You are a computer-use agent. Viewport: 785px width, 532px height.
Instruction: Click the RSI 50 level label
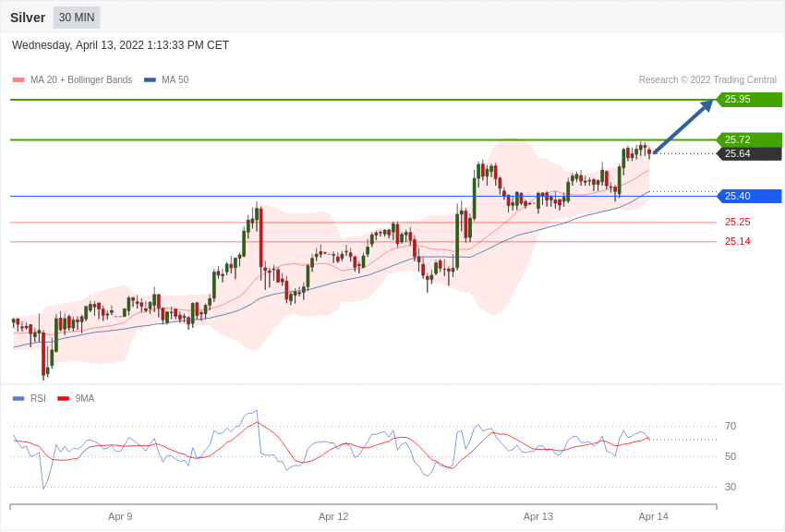[x=731, y=456]
